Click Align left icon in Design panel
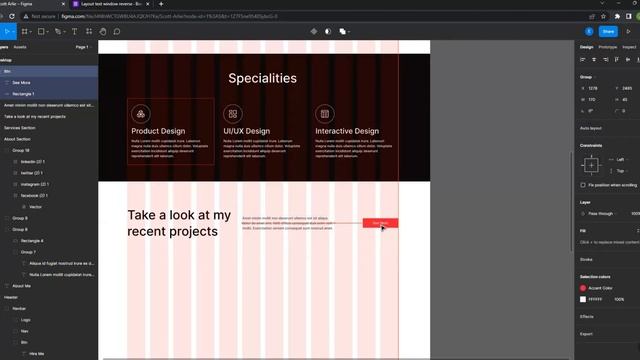The image size is (640, 360). [583, 60]
